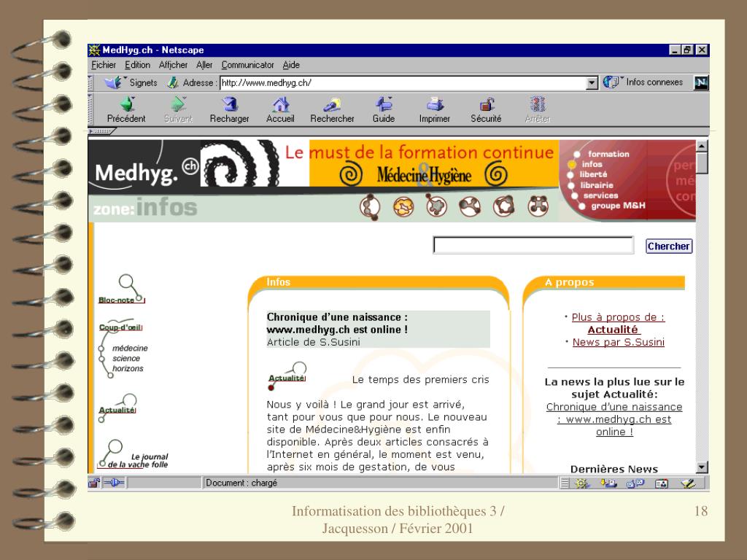Viewport: 747px width, 560px height.
Task: Click the online/offline connection icon in status bar
Action: pyautogui.click(x=114, y=483)
